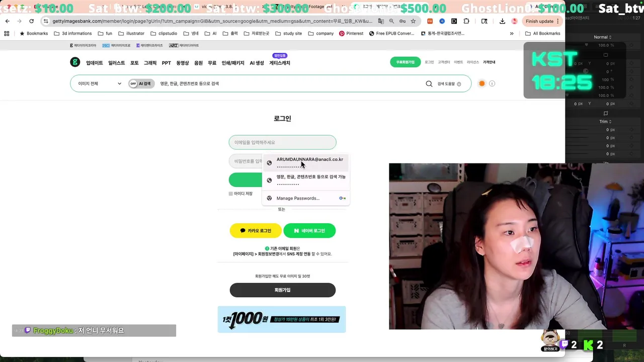Click the dark 회원가입 button

(283, 290)
